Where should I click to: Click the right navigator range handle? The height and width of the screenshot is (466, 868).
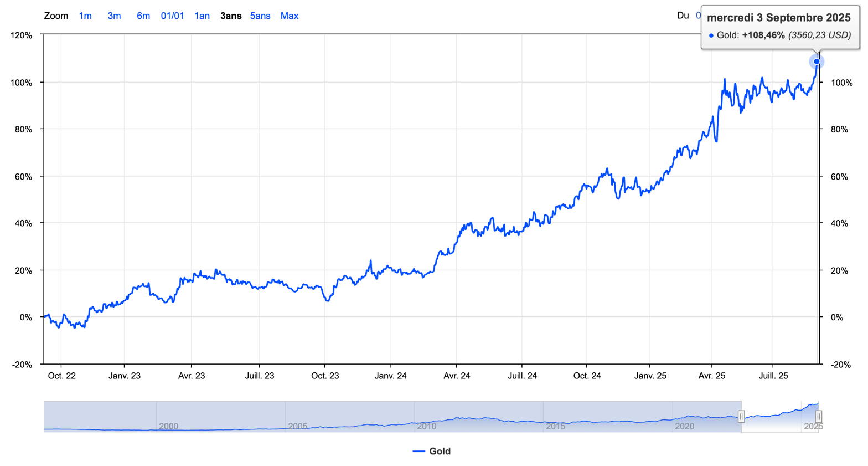point(818,417)
